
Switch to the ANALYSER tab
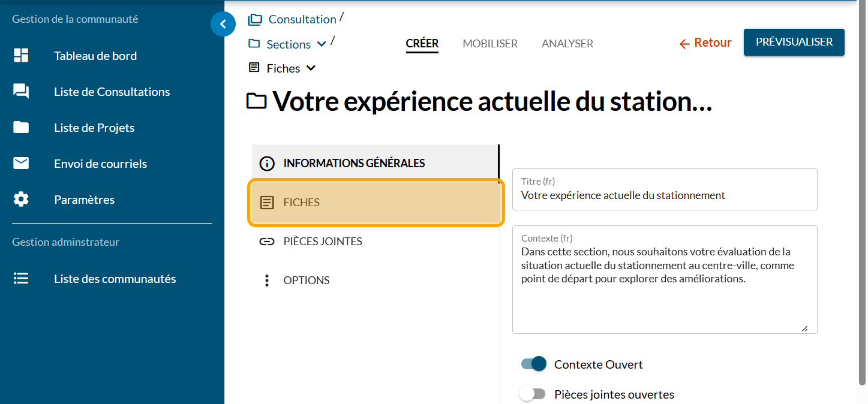click(567, 44)
